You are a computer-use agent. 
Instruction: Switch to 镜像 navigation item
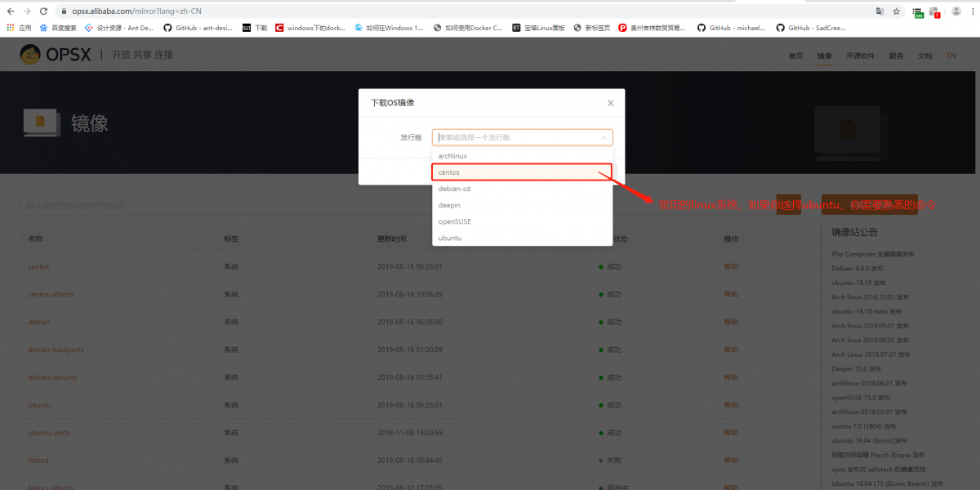(824, 56)
